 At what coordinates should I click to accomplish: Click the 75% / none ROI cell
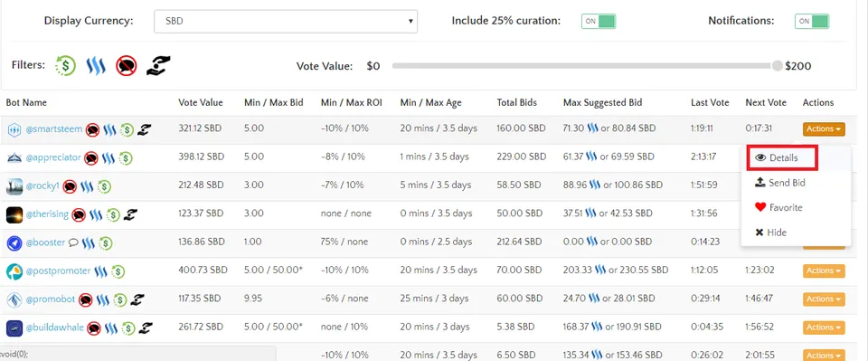pos(344,242)
